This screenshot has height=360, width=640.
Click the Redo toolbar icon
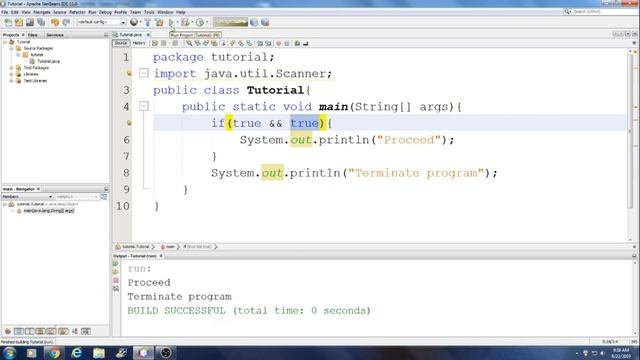pyautogui.click(x=66, y=22)
